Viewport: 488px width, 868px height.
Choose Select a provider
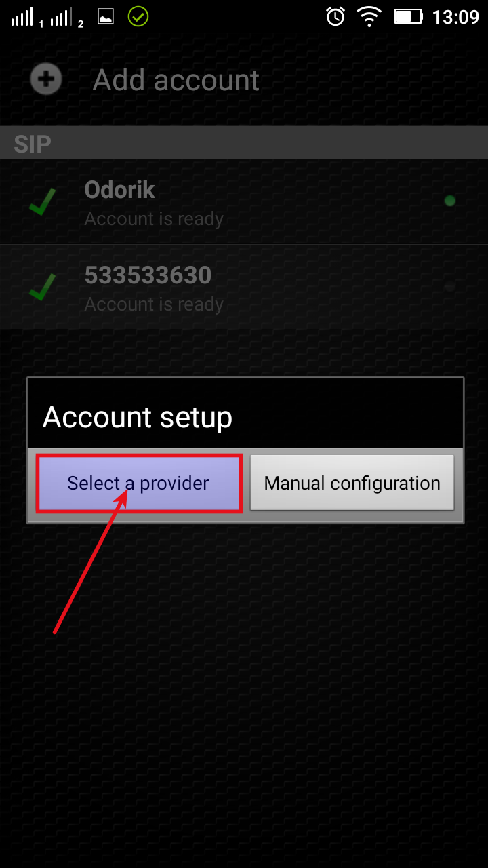click(x=139, y=484)
